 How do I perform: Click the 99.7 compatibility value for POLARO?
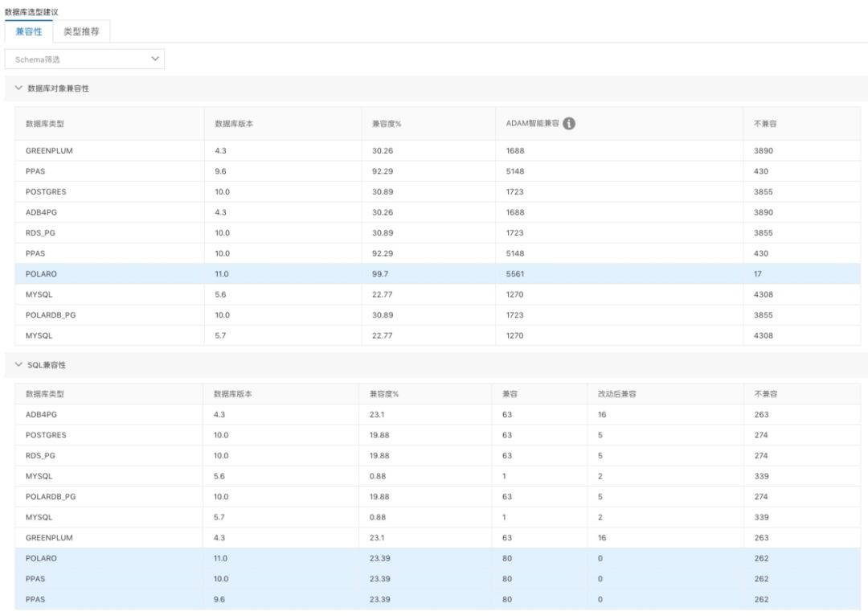point(379,274)
